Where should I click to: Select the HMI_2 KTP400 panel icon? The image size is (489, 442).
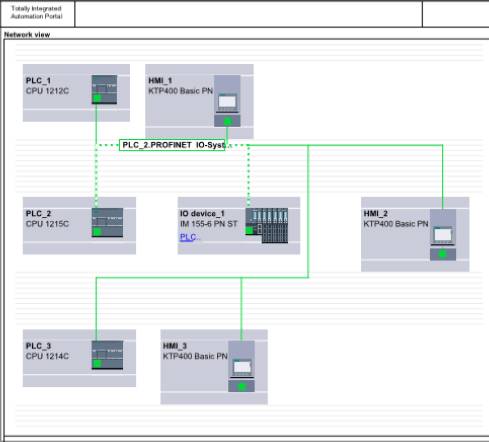coord(443,235)
